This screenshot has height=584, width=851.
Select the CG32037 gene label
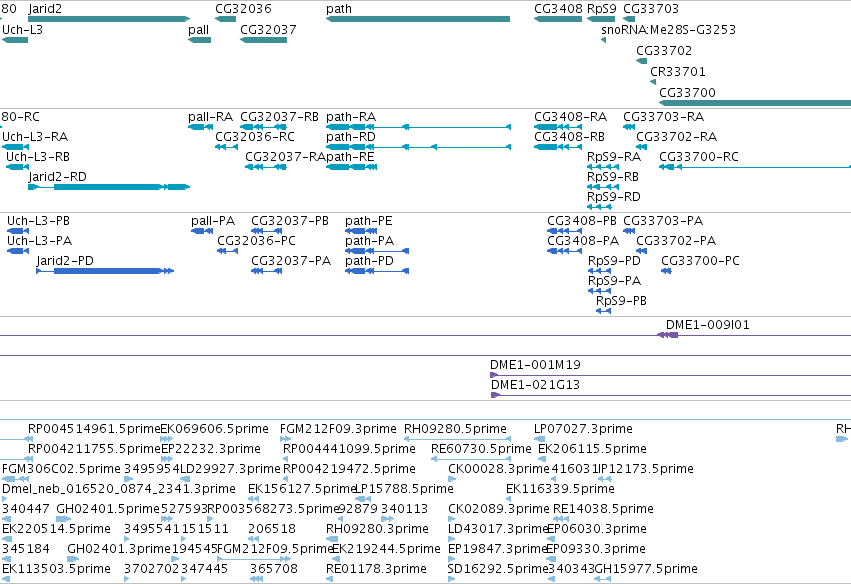(268, 30)
